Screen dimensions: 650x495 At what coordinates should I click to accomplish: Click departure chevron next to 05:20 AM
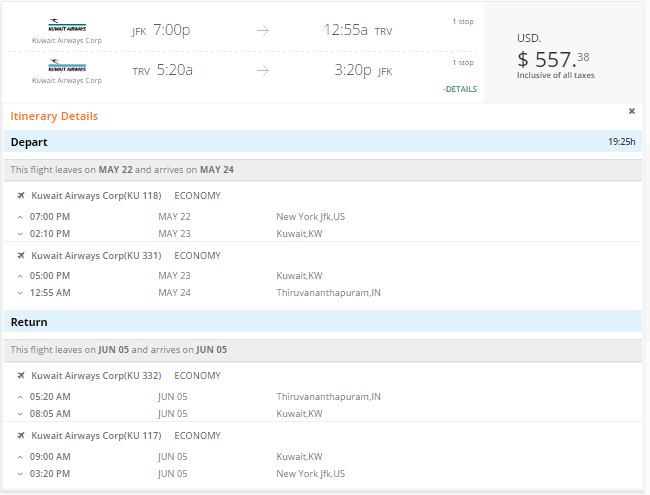[x=20, y=397]
